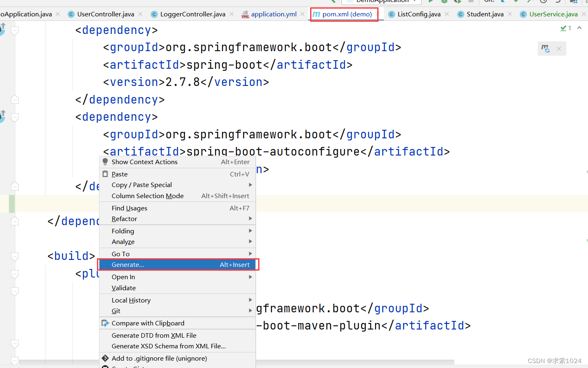Click the class icon on ListConfig.java tab
Screen dimensions: 588x368
[392, 14]
